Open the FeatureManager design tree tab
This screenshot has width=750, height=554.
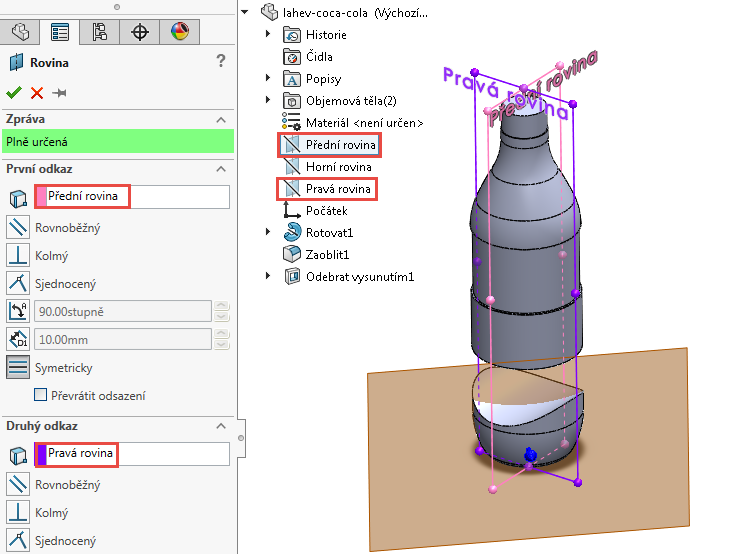coord(20,32)
